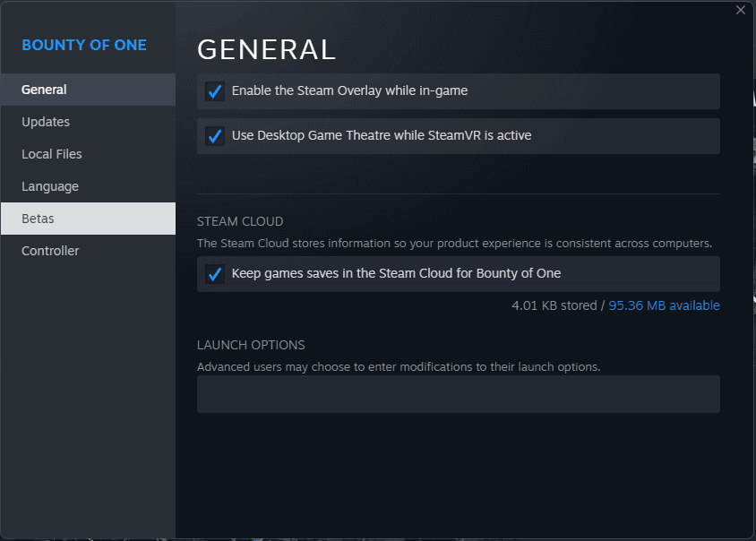The height and width of the screenshot is (541, 756).
Task: Uncheck Keep games saves in Steam Cloud
Action: 215,274
